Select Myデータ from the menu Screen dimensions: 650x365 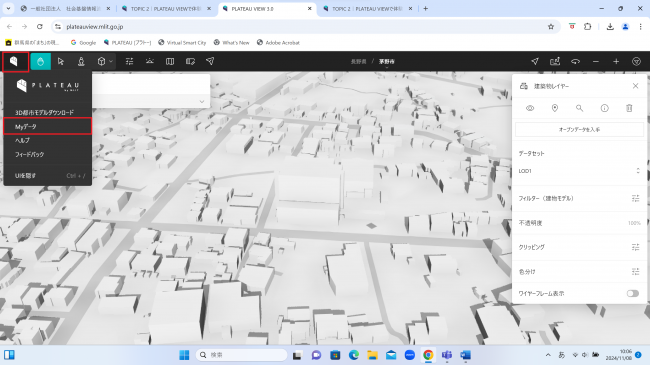[x=47, y=127]
